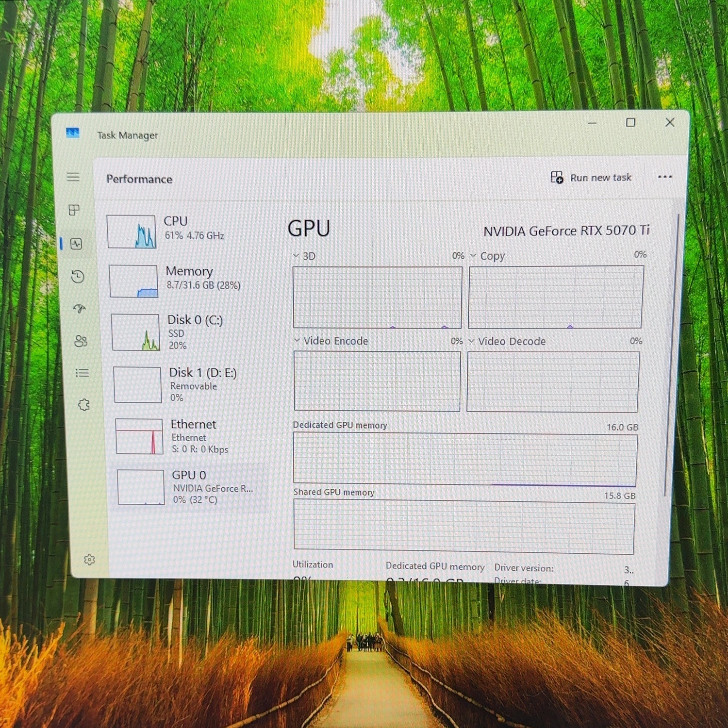This screenshot has height=728, width=728.
Task: Select the Performance page icon in sidebar
Action: point(76,244)
